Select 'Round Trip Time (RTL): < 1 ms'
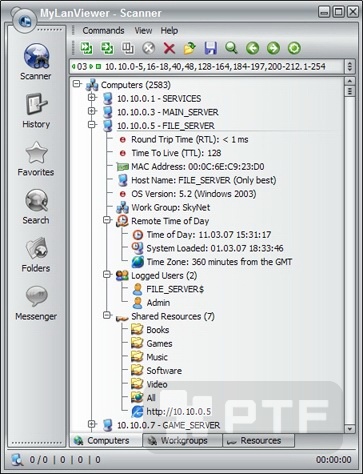This screenshot has width=363, height=474. (190, 140)
